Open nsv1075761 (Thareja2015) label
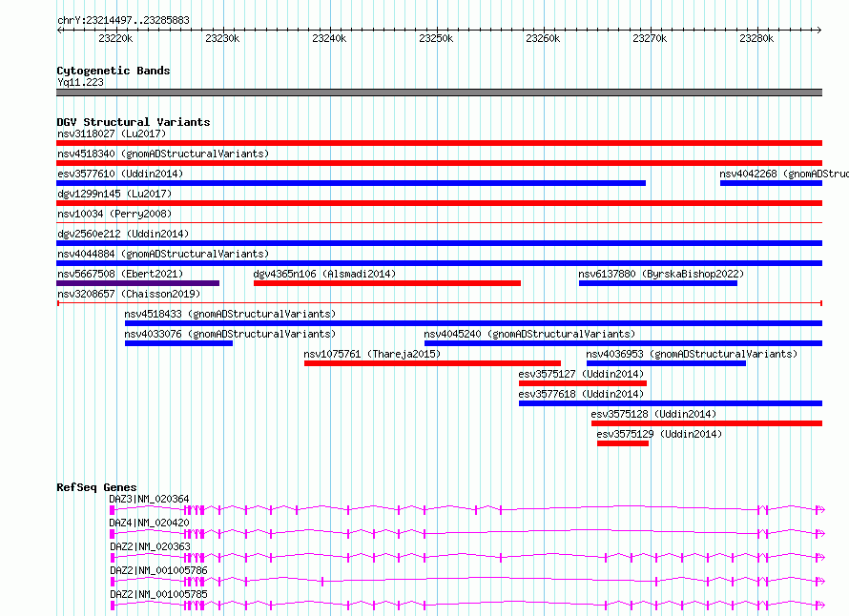 pos(372,354)
